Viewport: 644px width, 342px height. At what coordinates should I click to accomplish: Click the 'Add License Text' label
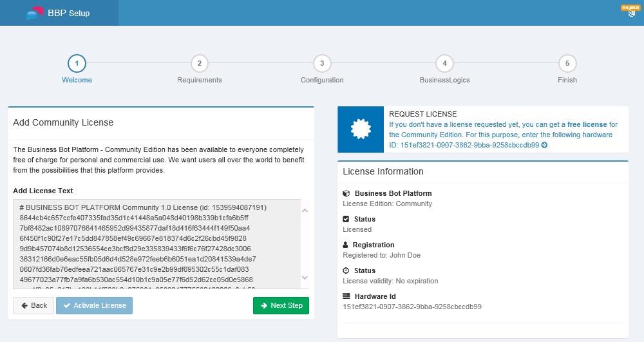pyautogui.click(x=43, y=191)
